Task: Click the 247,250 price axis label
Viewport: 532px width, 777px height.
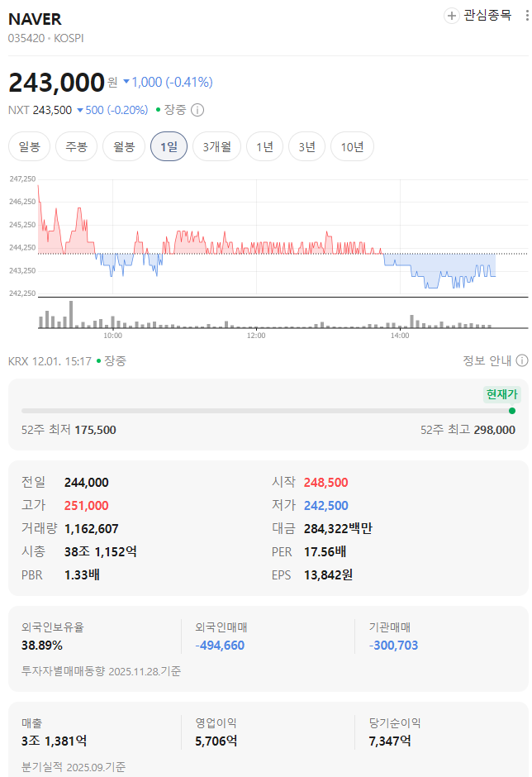Action: tap(22, 179)
